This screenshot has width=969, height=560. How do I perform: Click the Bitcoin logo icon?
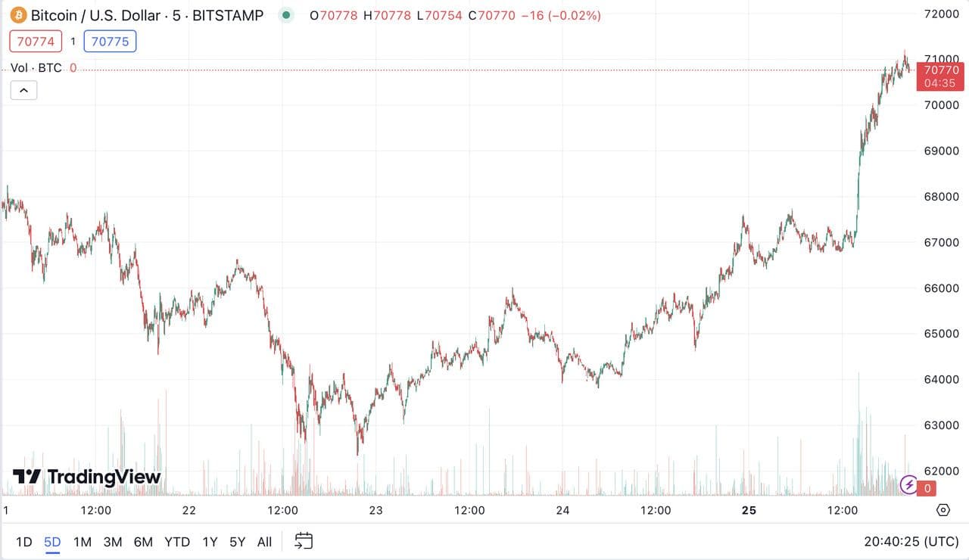(18, 15)
